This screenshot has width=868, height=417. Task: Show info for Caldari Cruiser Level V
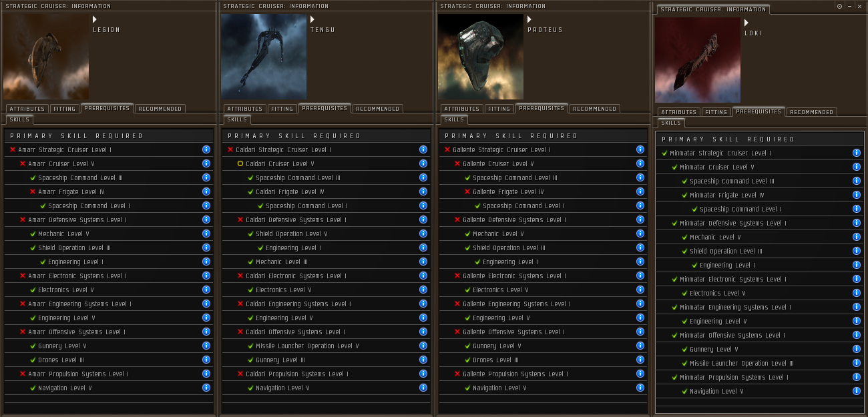click(423, 163)
